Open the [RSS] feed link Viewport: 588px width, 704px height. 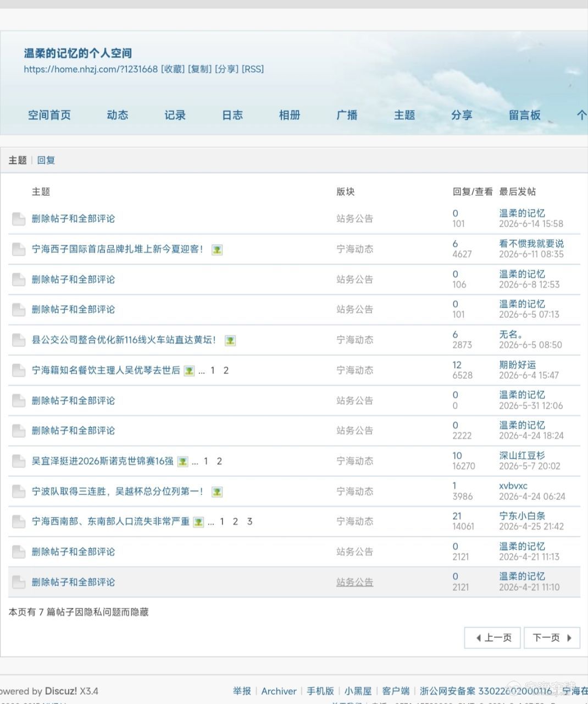tap(253, 69)
